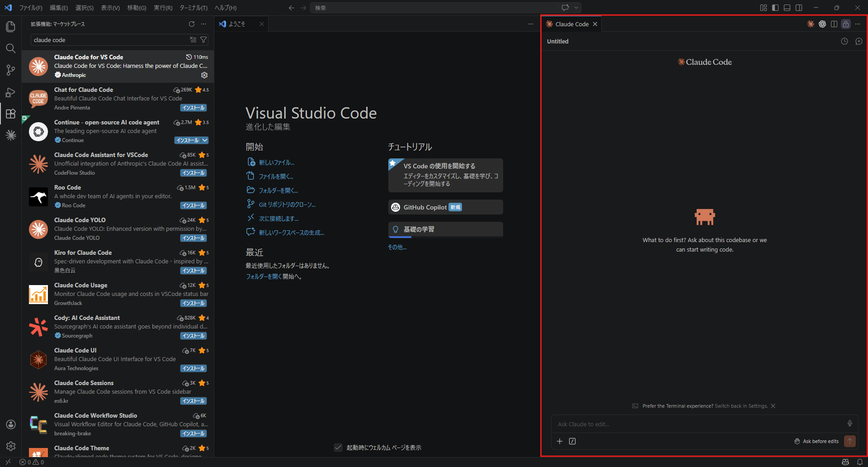Click the filter extensions funnel icon
Image resolution: width=868 pixels, height=467 pixels.
pos(203,40)
